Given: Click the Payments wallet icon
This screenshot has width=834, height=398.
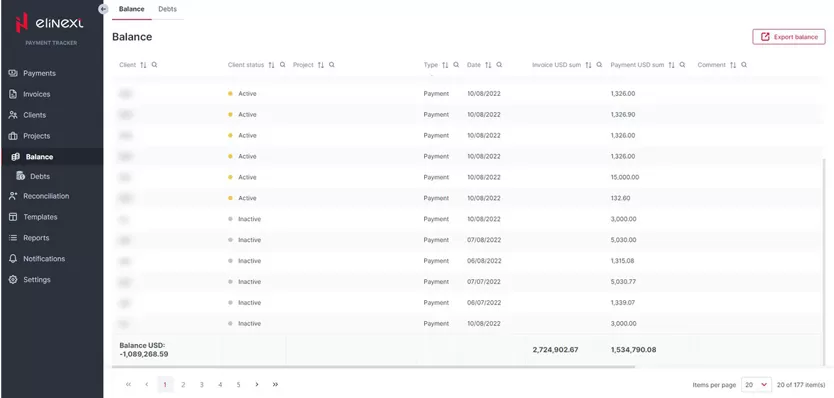Looking at the screenshot, I should [x=13, y=73].
